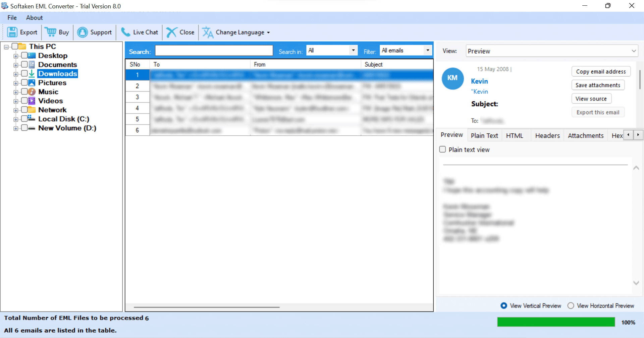Click the Close X toolbar icon
Viewport: 644px width, 338px height.
tap(171, 32)
